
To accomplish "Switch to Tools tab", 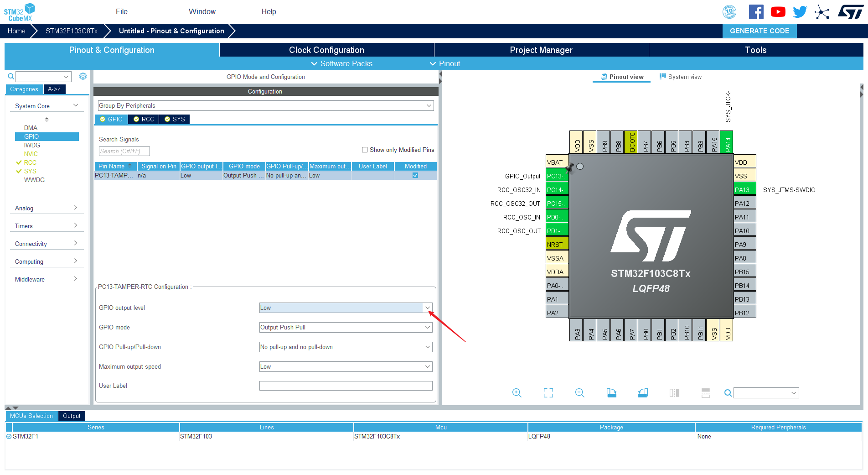I will (x=756, y=50).
